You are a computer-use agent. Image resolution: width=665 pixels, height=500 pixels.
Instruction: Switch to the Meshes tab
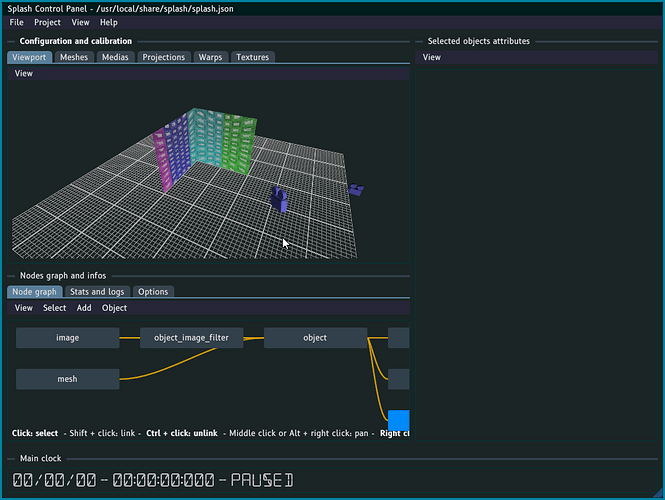[x=74, y=57]
